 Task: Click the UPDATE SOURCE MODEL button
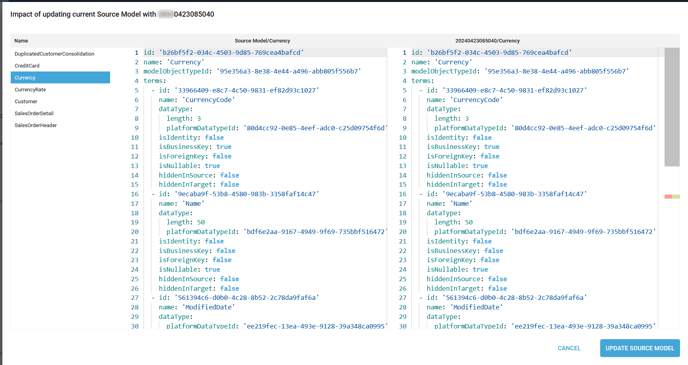click(x=640, y=348)
